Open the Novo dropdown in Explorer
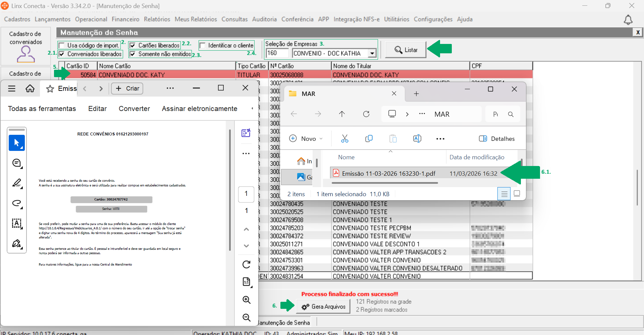The width and height of the screenshot is (644, 335). point(306,138)
